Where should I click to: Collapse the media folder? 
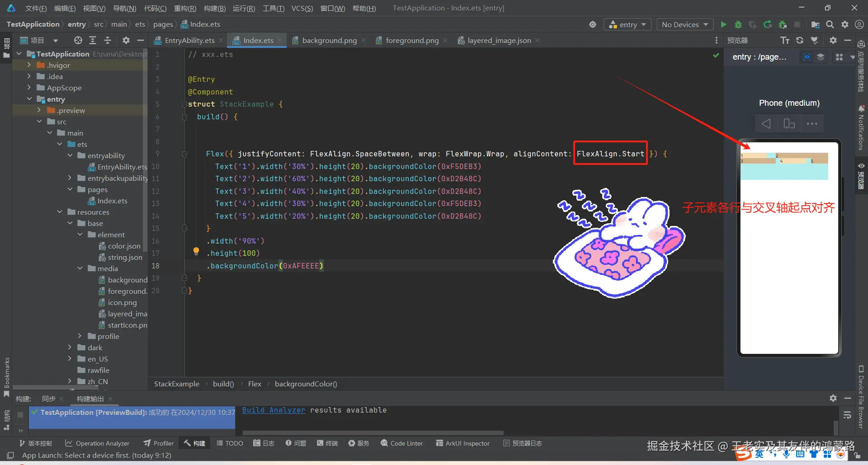coord(80,268)
